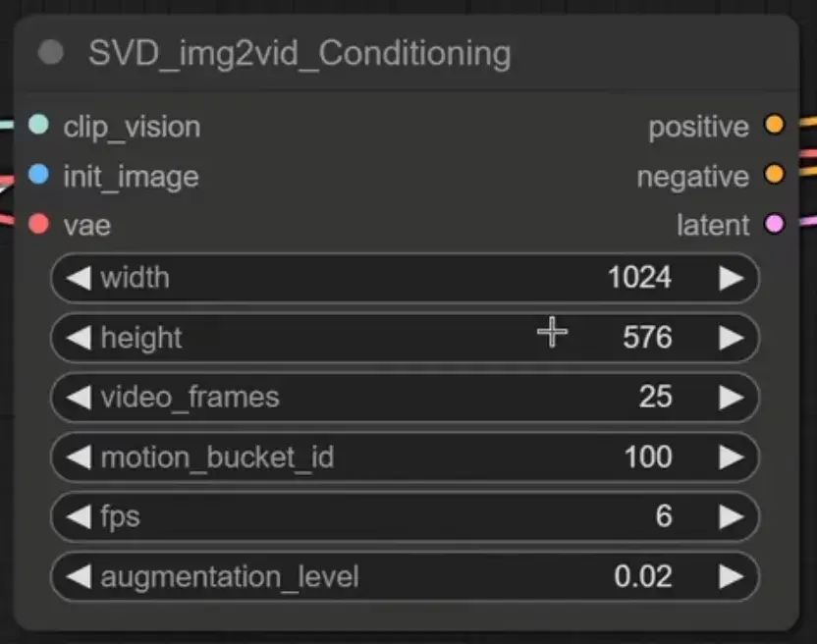This screenshot has height=644, width=817.
Task: Select the SVD_img2vid_Conditioning node title
Action: (x=300, y=53)
